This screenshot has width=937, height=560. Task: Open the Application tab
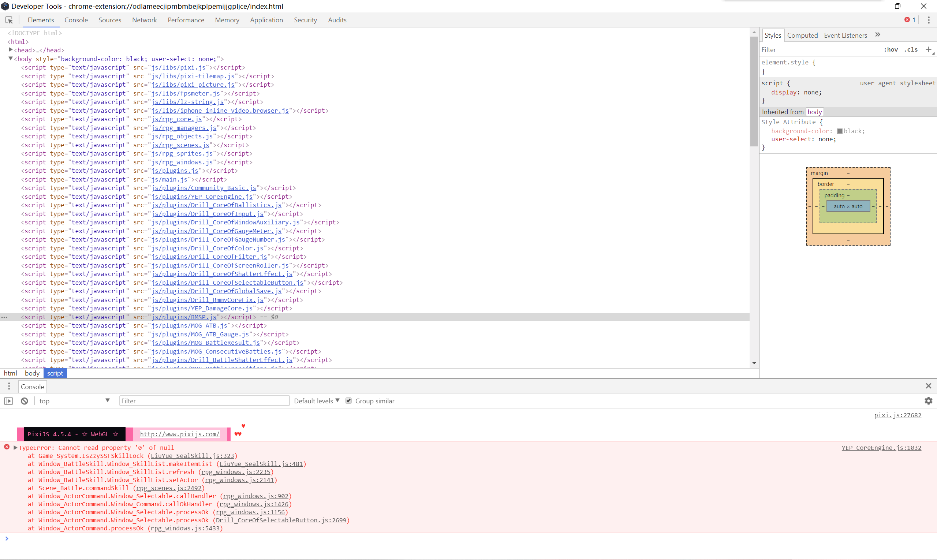coord(266,20)
